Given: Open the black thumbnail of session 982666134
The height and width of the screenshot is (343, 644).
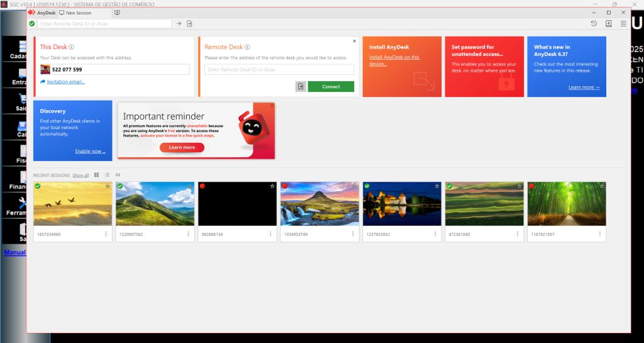Looking at the screenshot, I should 237,204.
